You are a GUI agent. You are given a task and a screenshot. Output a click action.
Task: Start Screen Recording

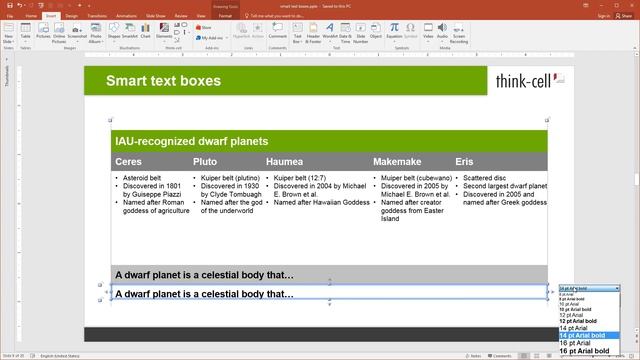click(x=459, y=33)
